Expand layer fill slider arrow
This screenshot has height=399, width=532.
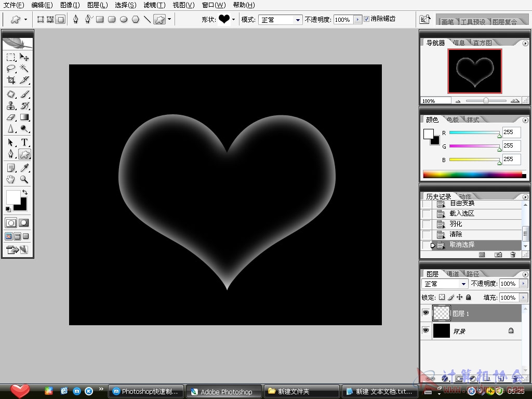[x=524, y=298]
